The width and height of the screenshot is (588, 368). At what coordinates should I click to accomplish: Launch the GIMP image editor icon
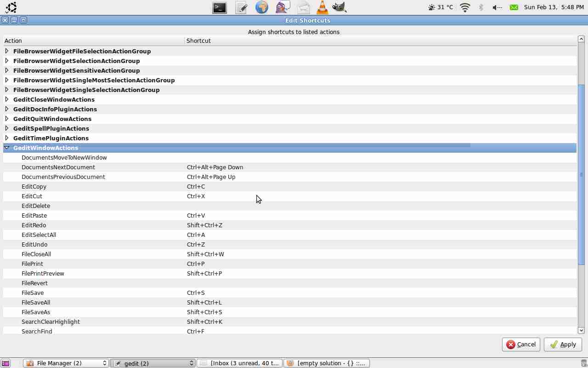click(x=339, y=7)
